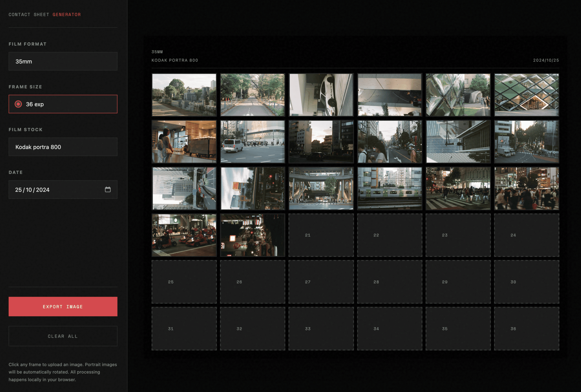Select the coffee shop counter photo
The image size is (581, 392).
[x=184, y=142]
